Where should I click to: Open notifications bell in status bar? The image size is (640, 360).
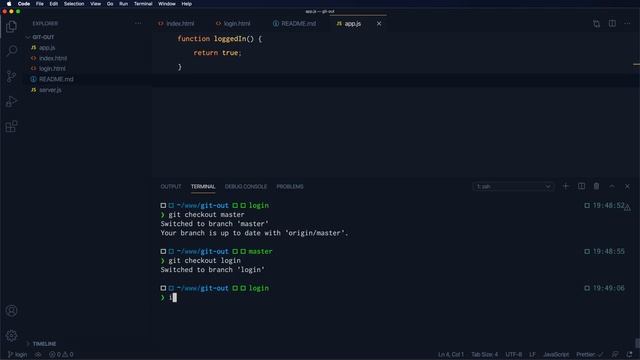[x=629, y=355]
